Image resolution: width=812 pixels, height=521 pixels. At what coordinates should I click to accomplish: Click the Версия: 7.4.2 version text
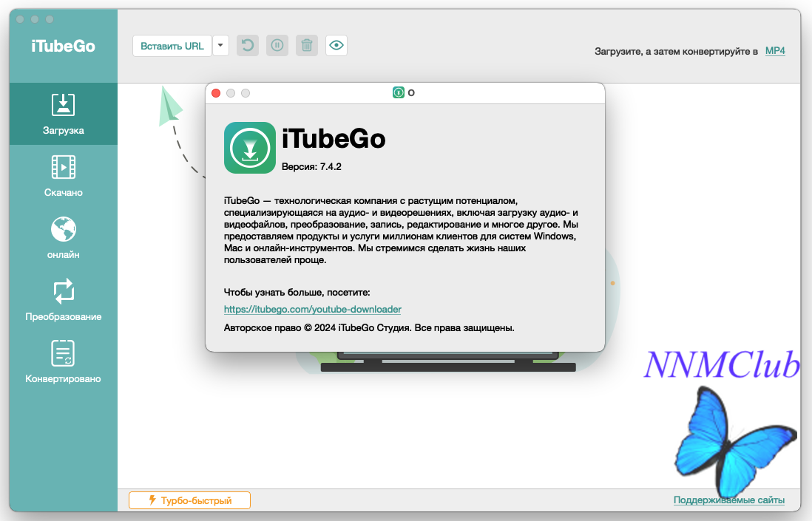point(311,166)
